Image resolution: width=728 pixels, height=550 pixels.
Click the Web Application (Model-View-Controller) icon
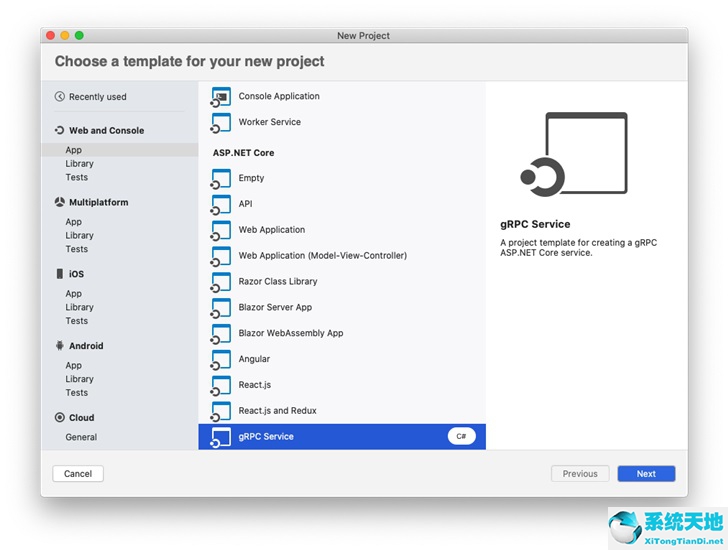click(x=221, y=256)
